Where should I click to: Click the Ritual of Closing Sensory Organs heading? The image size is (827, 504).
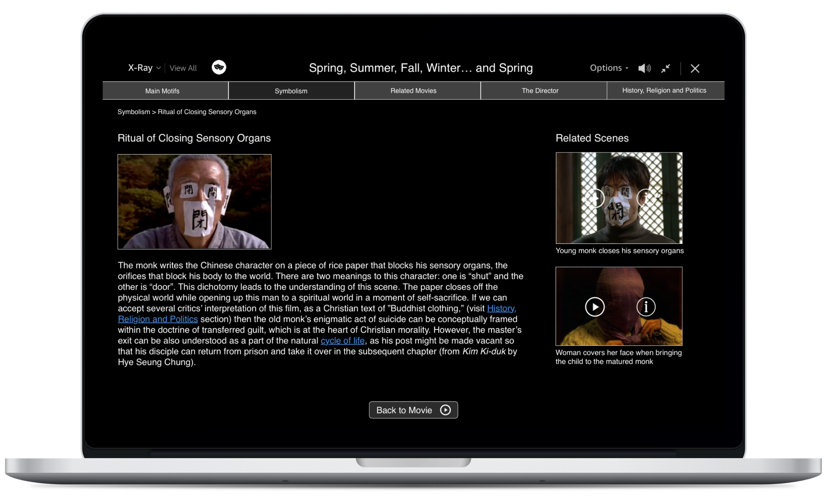(194, 138)
